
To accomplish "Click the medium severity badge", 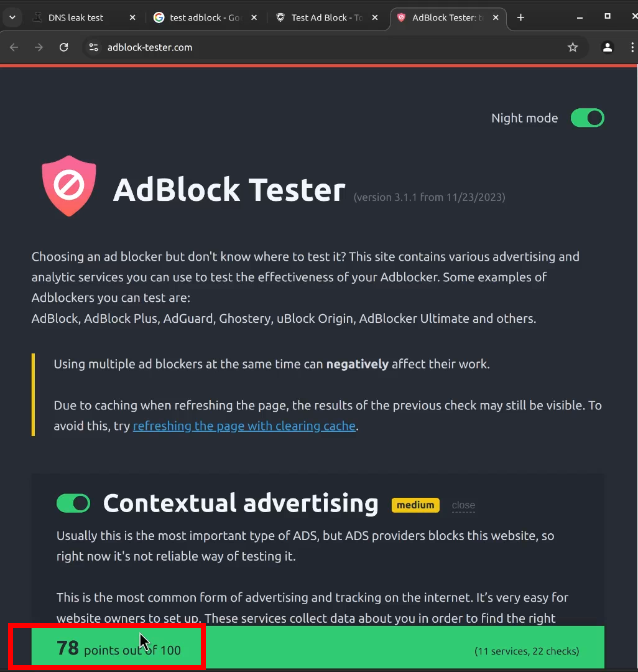I will pyautogui.click(x=415, y=505).
